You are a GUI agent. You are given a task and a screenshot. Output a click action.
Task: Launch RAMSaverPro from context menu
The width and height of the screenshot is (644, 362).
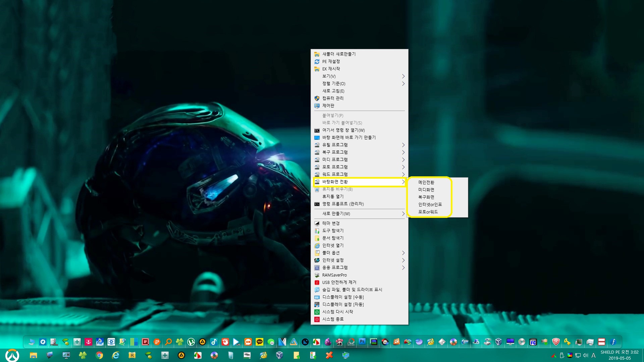pyautogui.click(x=360, y=275)
